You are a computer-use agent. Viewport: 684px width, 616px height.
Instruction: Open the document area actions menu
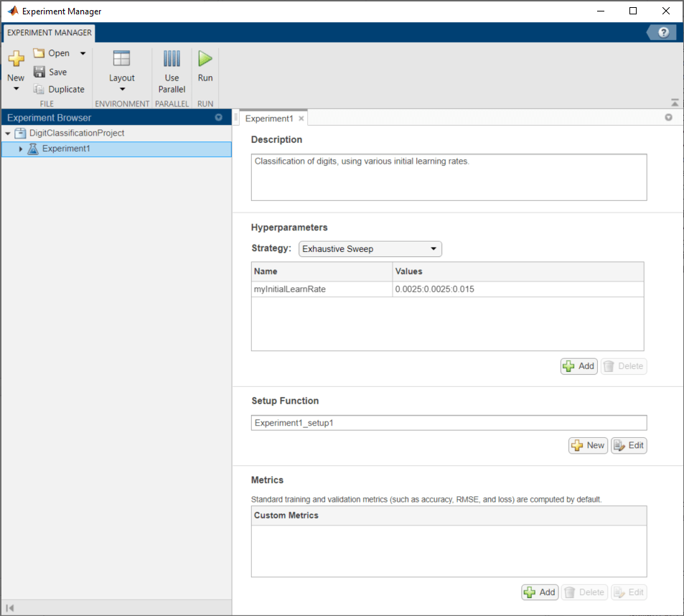coord(668,117)
